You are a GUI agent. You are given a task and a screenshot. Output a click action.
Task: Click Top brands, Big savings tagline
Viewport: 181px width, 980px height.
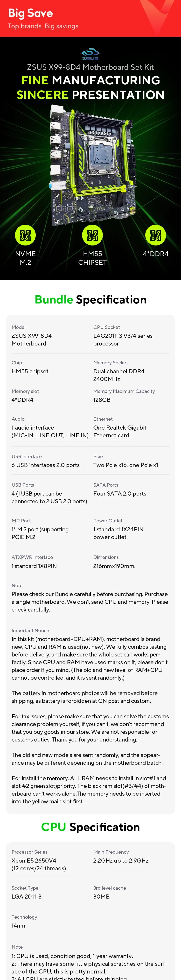(43, 26)
